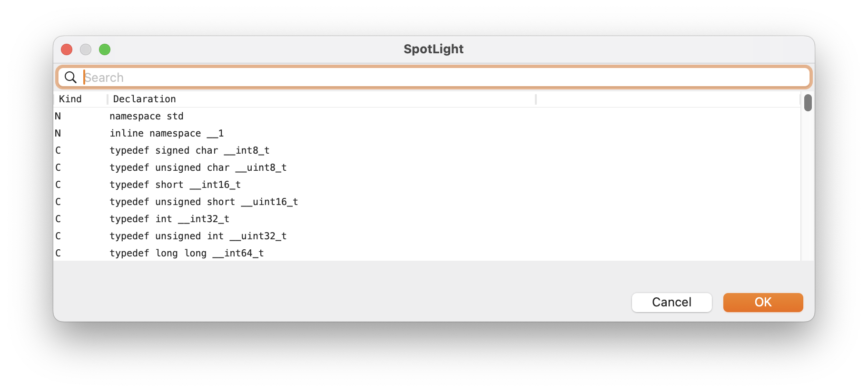Select typedef unsigned int __uint32_t entry
Image resolution: width=868 pixels, height=392 pixels.
[x=427, y=236]
